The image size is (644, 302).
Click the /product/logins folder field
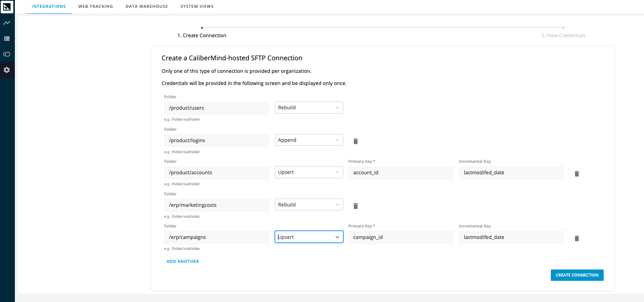pos(217,141)
